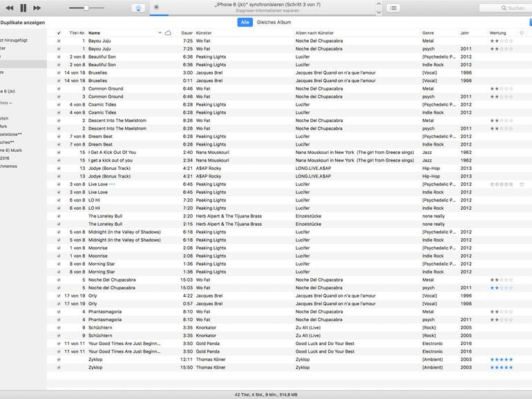Select the first Your Good Times Are Just Beginn... track
This screenshot has height=399, width=532.
pyautogui.click(x=124, y=344)
